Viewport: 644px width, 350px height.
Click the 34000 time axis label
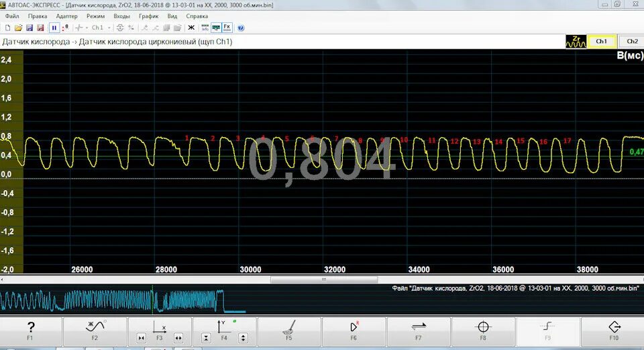pyautogui.click(x=419, y=269)
